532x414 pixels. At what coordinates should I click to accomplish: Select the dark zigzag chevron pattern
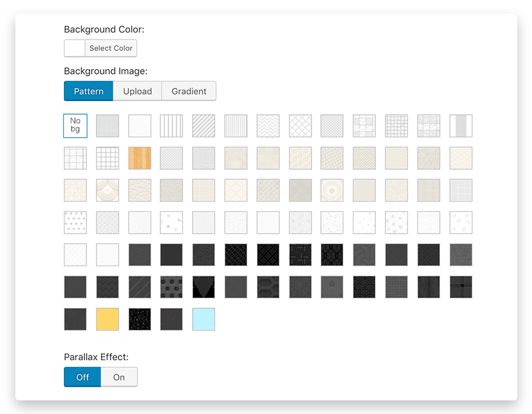[108, 287]
